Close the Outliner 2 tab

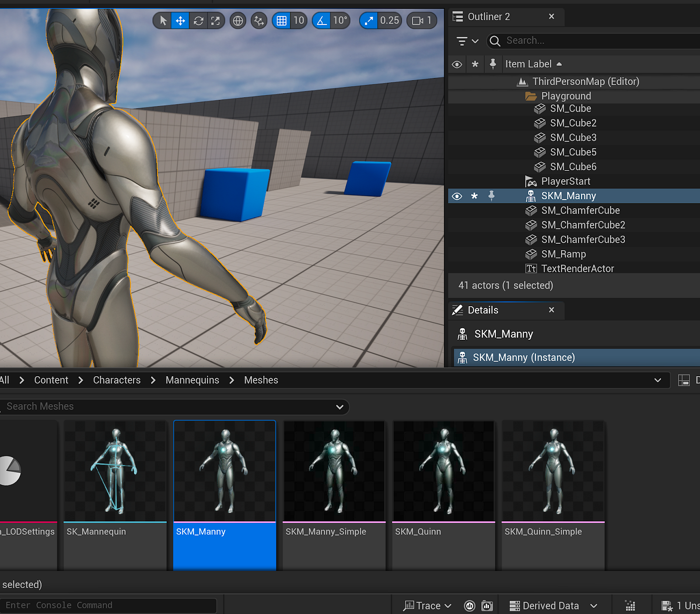tap(551, 17)
